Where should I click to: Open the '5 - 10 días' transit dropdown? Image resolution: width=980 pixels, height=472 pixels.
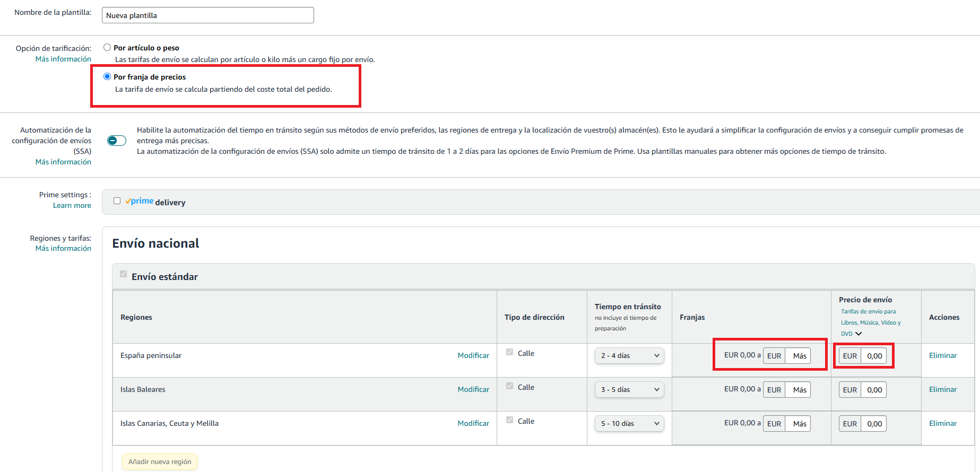pos(629,424)
